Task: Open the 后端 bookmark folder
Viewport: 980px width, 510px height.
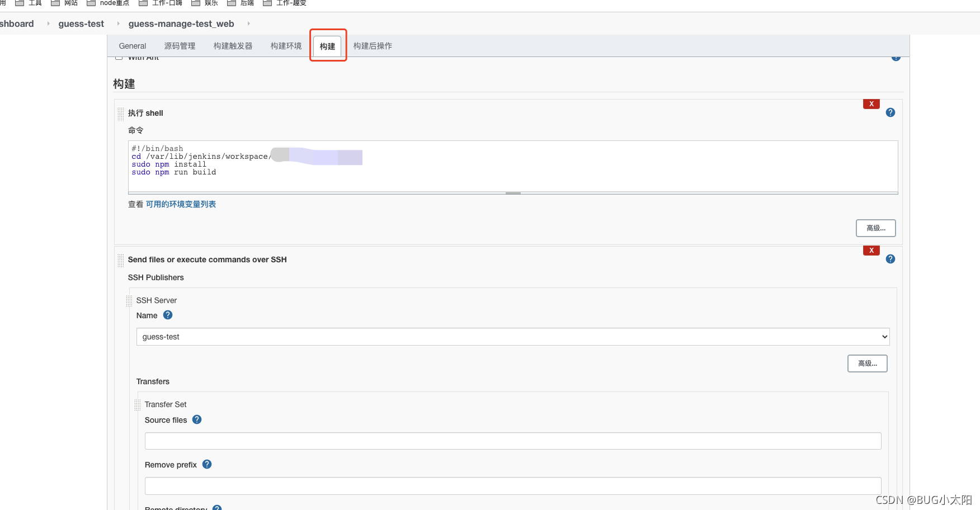Action: [x=241, y=3]
